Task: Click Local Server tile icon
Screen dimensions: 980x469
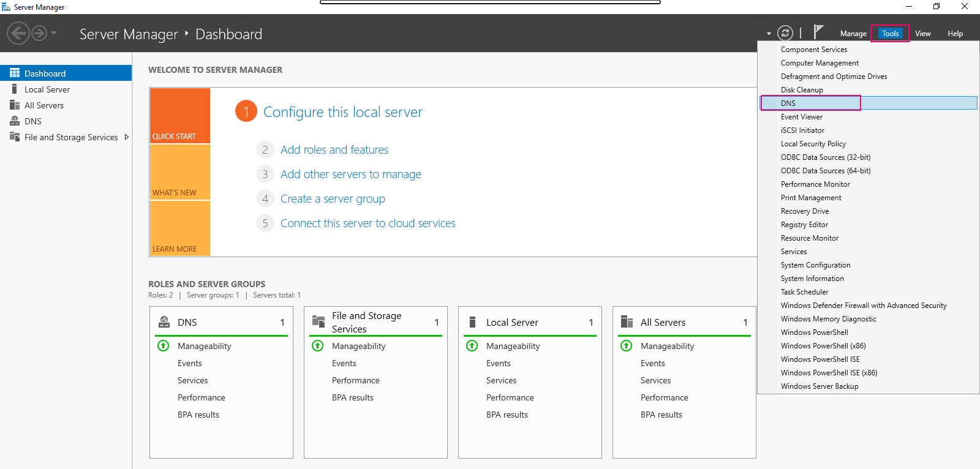Action: point(472,322)
